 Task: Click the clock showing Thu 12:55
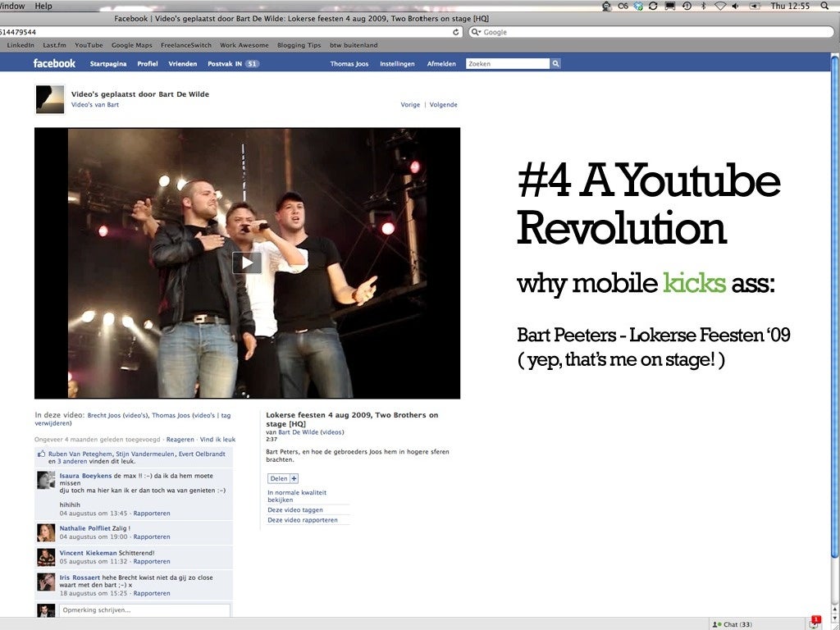point(790,6)
